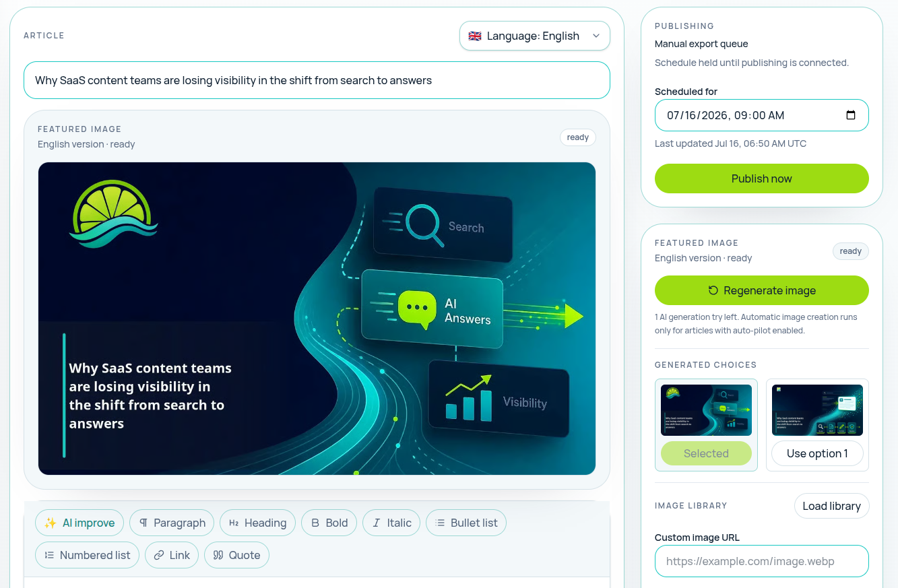Toggle Bold text formatting
The width and height of the screenshot is (898, 588).
pos(329,523)
